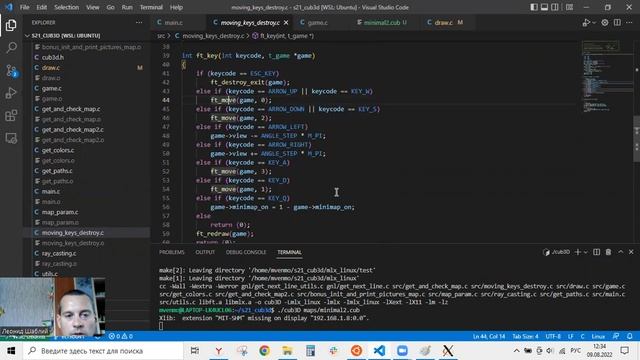Screen dimensions: 640x360
Task: Add a new terminal
Action: click(x=577, y=252)
